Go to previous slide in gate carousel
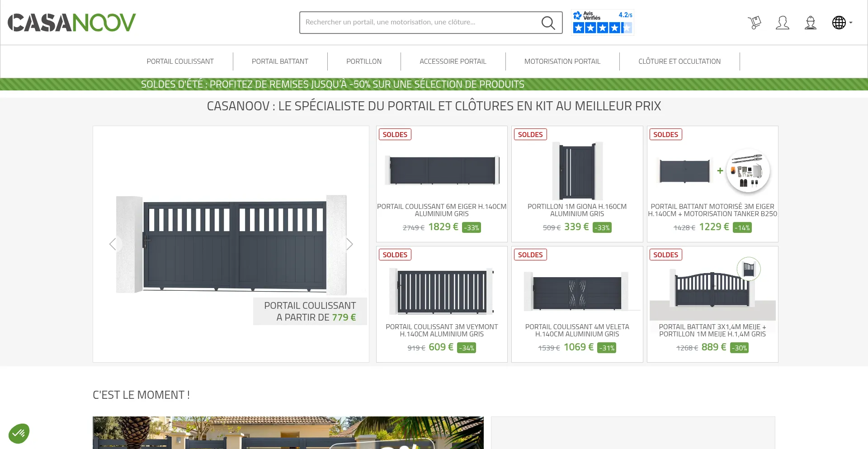Image resolution: width=868 pixels, height=449 pixels. (x=113, y=244)
